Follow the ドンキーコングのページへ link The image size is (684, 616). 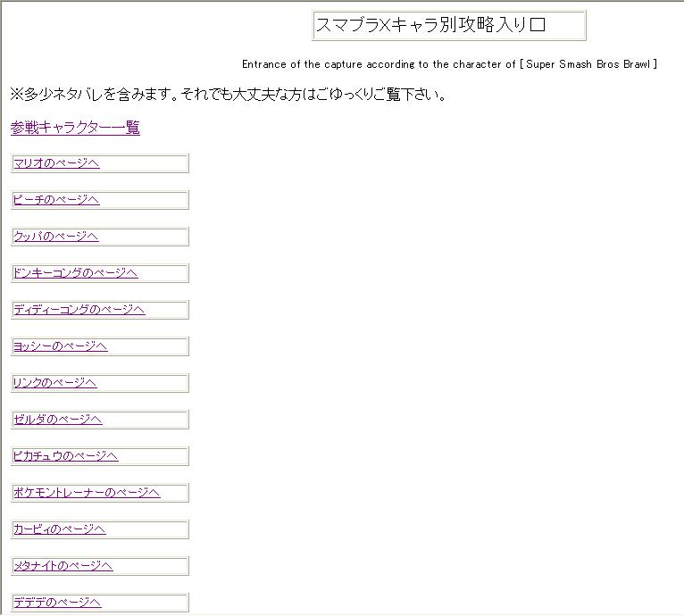point(76,273)
